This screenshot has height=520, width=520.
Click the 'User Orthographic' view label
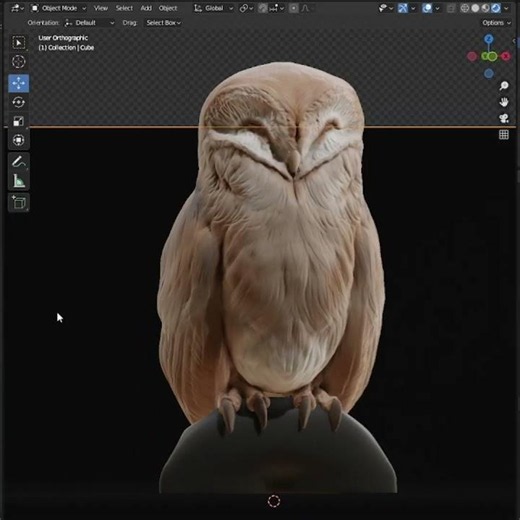[63, 38]
